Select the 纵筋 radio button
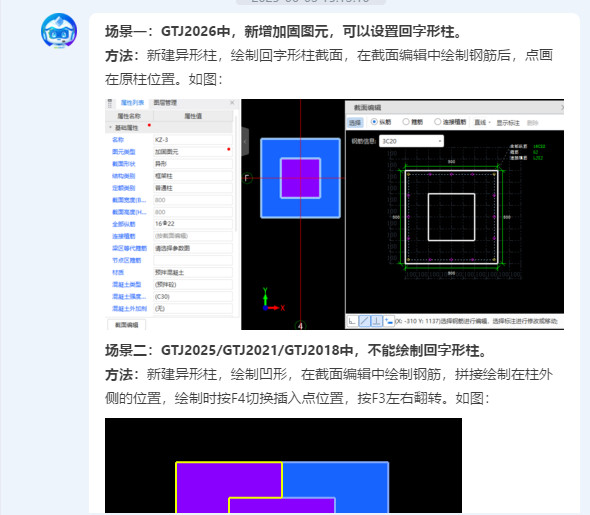The width and height of the screenshot is (590, 515). [x=381, y=122]
